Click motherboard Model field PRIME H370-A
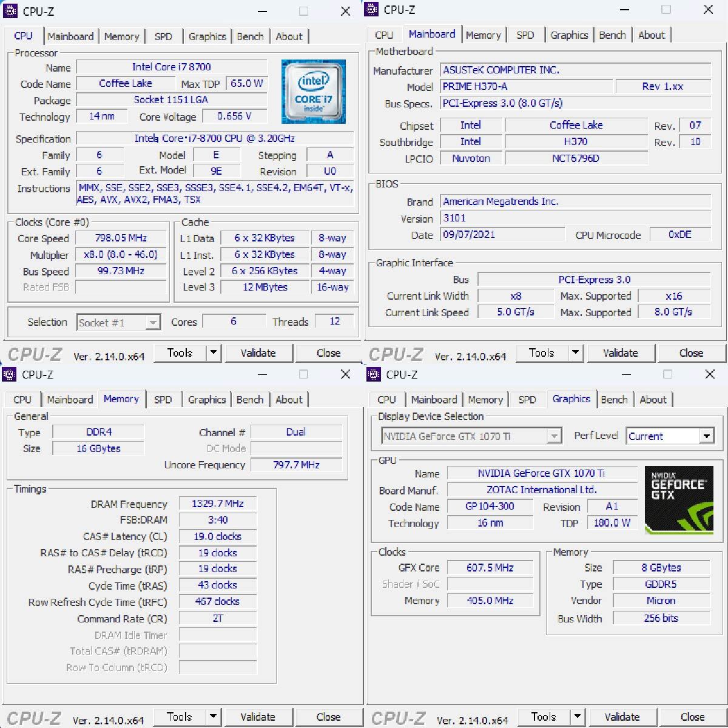The width and height of the screenshot is (728, 728). [526, 86]
